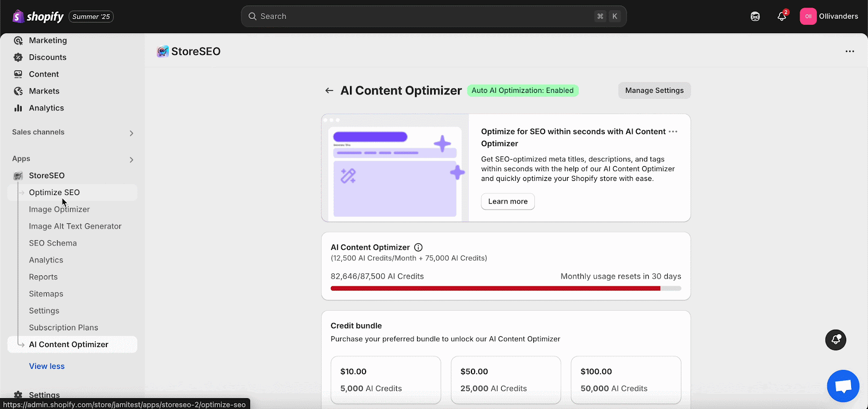Click the Learn more button
868x409 pixels.
click(x=508, y=202)
